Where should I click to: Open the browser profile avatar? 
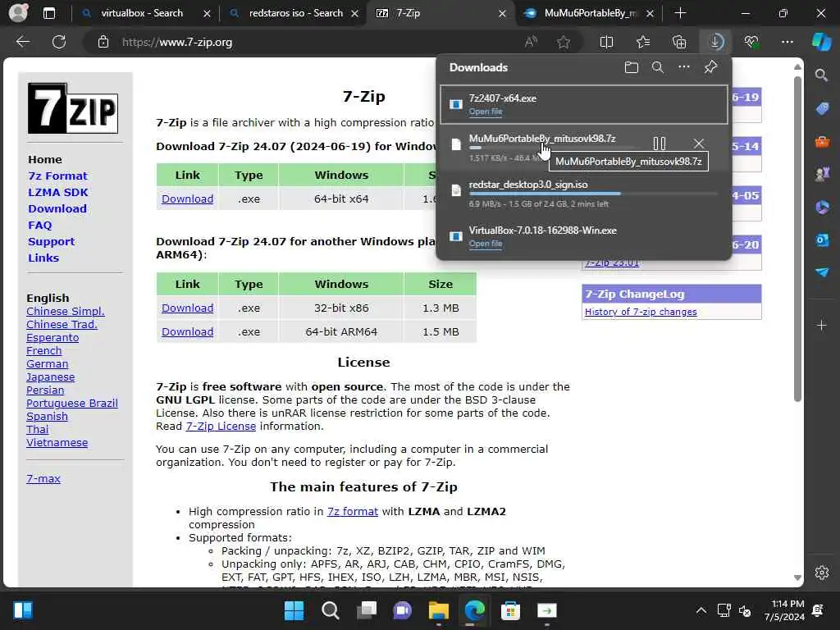click(18, 13)
